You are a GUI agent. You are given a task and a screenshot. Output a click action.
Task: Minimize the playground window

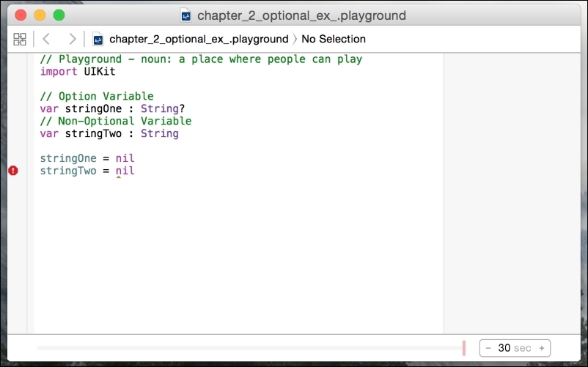(x=40, y=15)
